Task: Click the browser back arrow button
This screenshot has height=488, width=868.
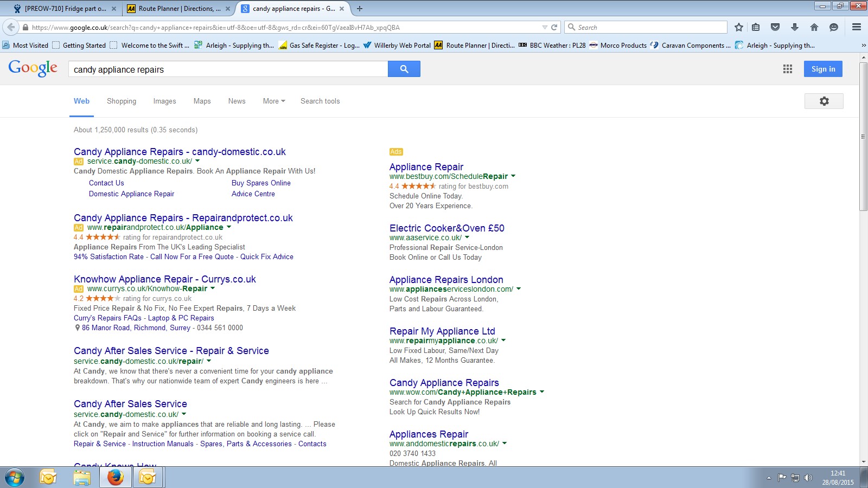Action: (x=11, y=27)
